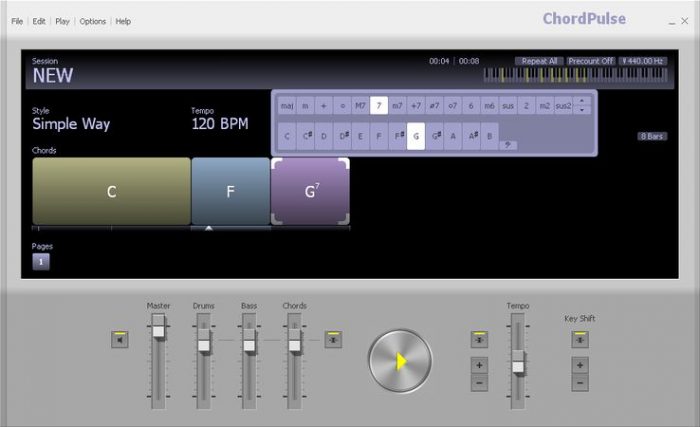Click the icon right of Chords fader
Viewport: 700px width, 427px height.
point(333,340)
